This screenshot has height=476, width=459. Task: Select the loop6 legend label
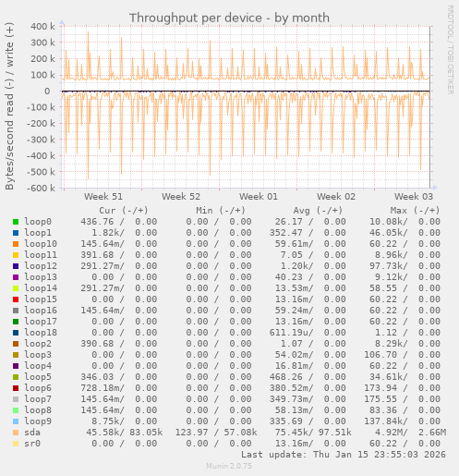coord(38,388)
